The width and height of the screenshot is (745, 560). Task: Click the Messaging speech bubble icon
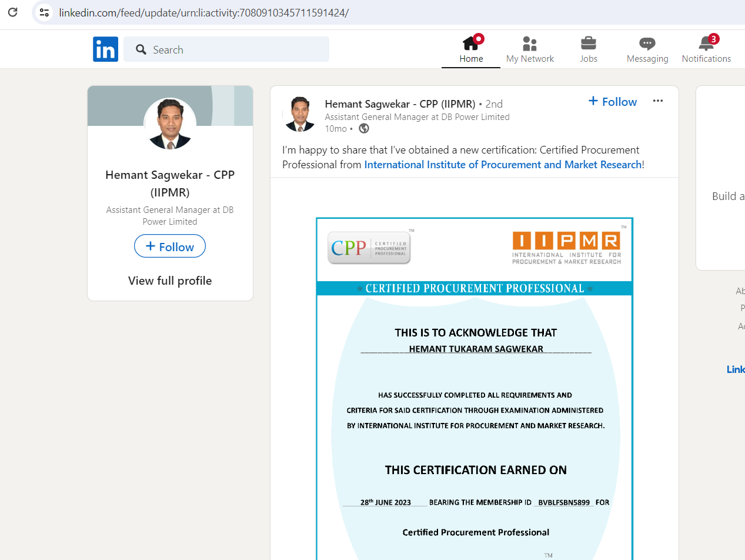[x=647, y=44]
